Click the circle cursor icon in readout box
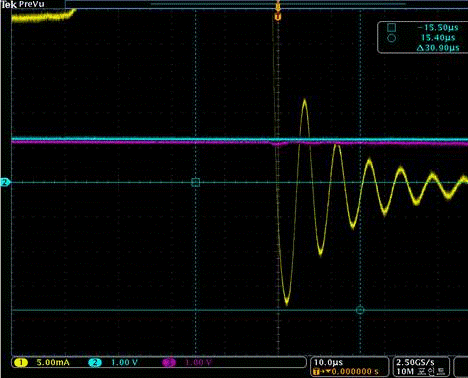This screenshot has width=468, height=378. point(392,38)
